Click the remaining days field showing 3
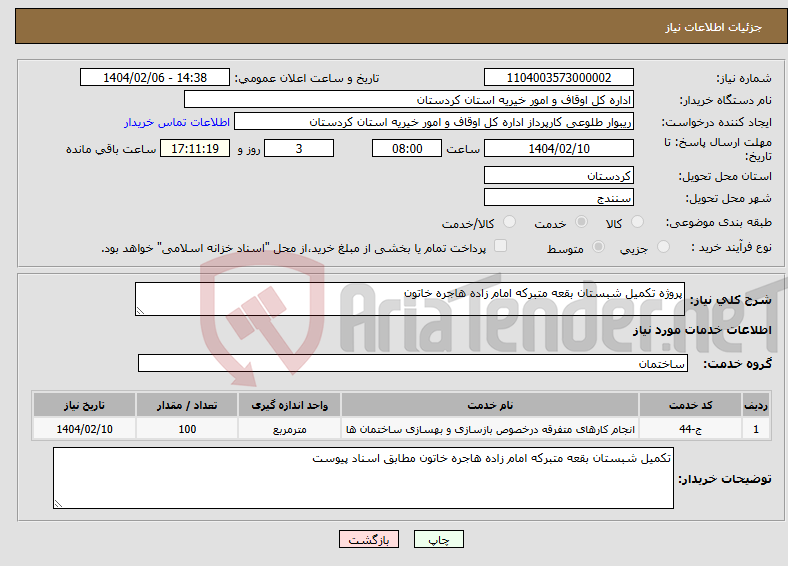The height and width of the screenshot is (566, 788). pos(299,148)
